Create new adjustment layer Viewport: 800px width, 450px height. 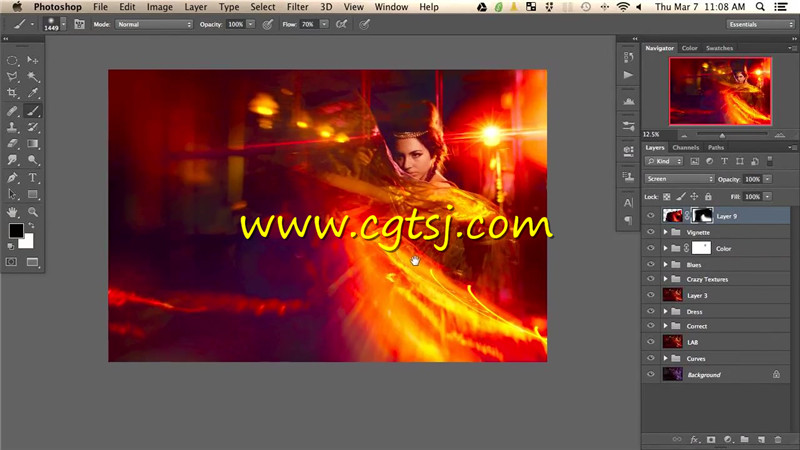(728, 439)
